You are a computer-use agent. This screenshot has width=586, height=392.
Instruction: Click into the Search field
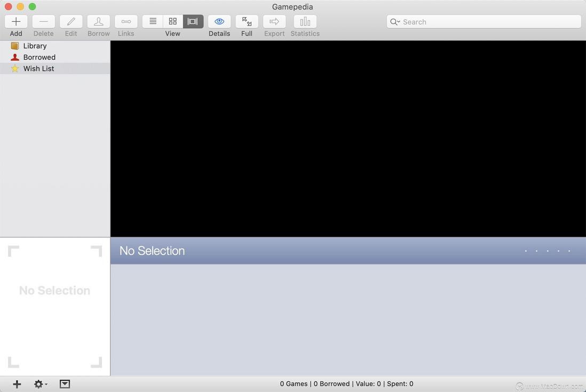click(x=484, y=22)
